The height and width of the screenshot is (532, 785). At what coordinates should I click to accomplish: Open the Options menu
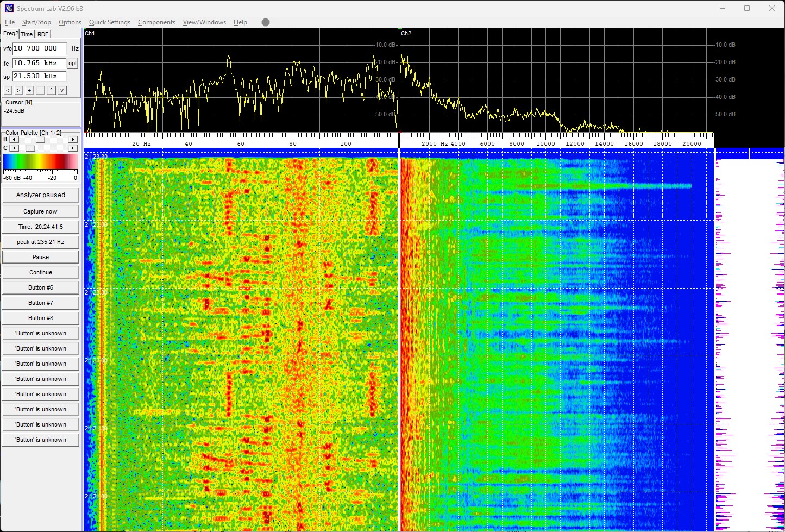[70, 22]
